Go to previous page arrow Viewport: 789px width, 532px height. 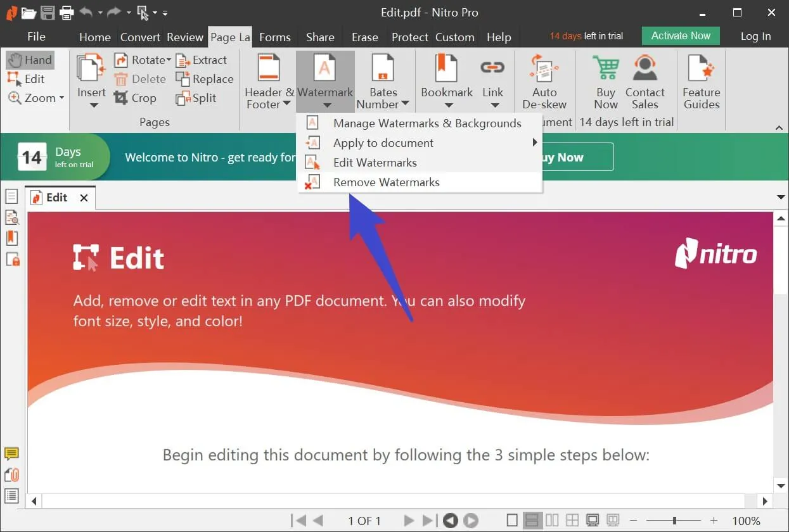[x=318, y=521]
